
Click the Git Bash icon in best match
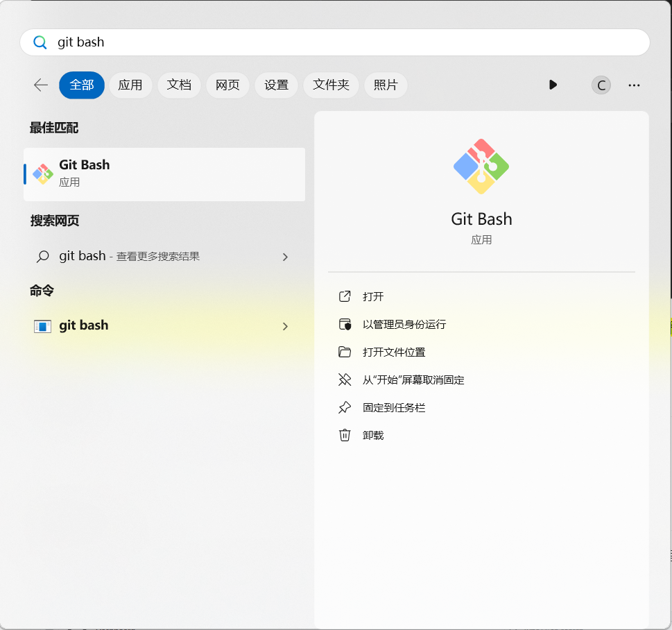43,174
